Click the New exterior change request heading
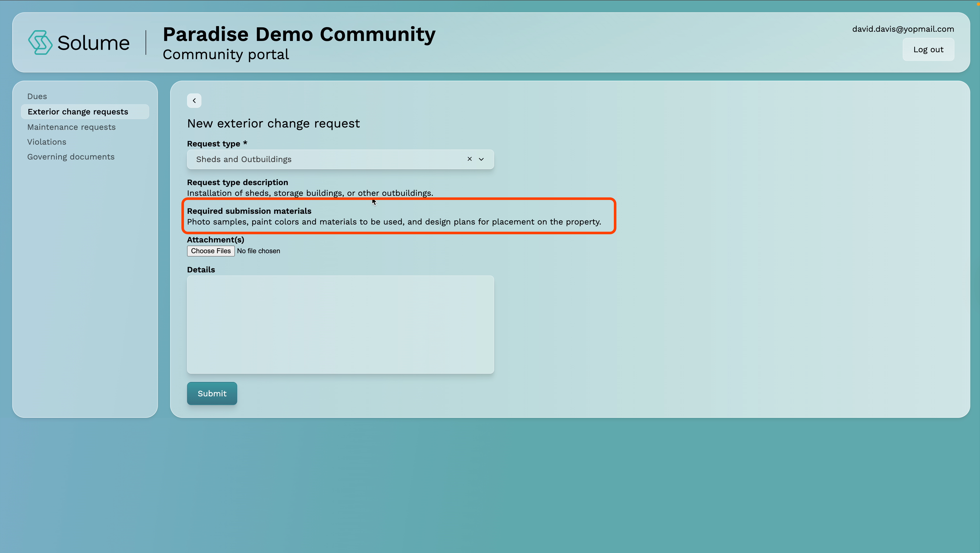980x553 pixels. pyautogui.click(x=273, y=123)
